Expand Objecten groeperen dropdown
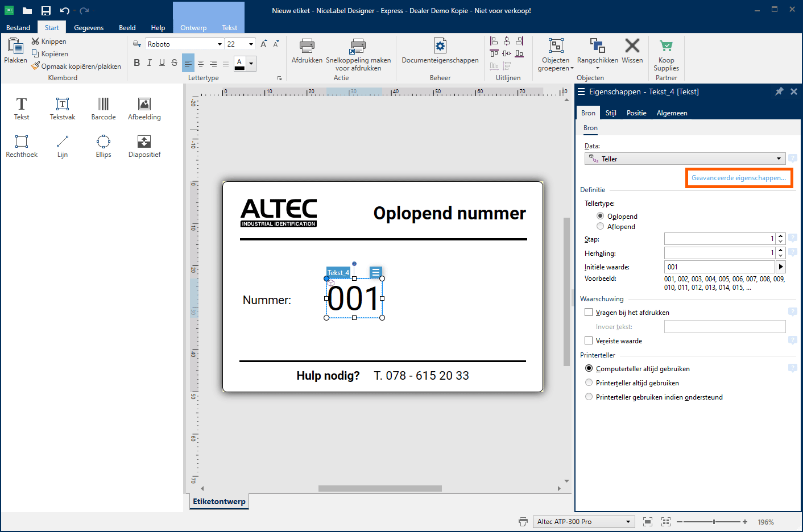 coord(572,68)
